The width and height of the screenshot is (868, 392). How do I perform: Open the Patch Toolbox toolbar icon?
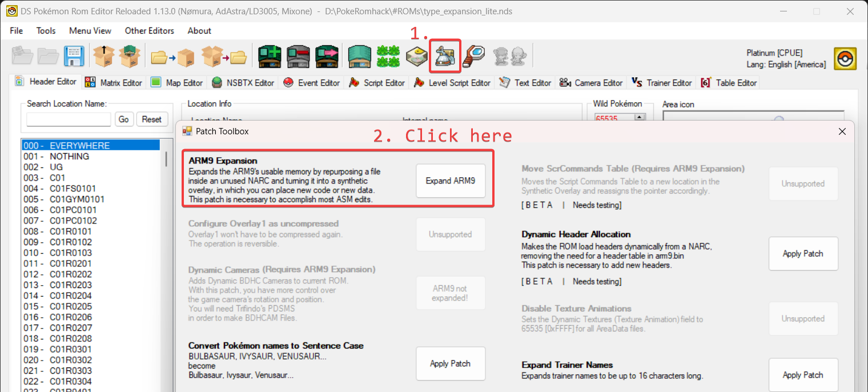[x=445, y=56]
